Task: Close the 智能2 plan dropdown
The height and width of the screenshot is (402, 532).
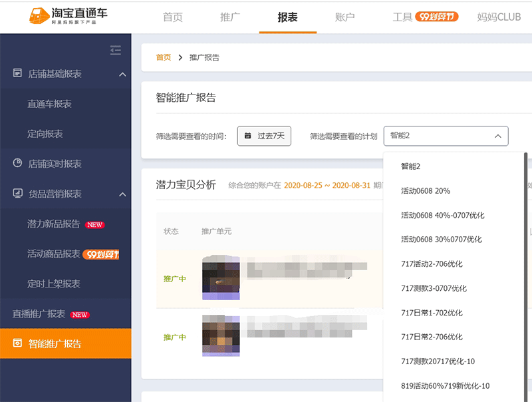Action: coord(497,136)
